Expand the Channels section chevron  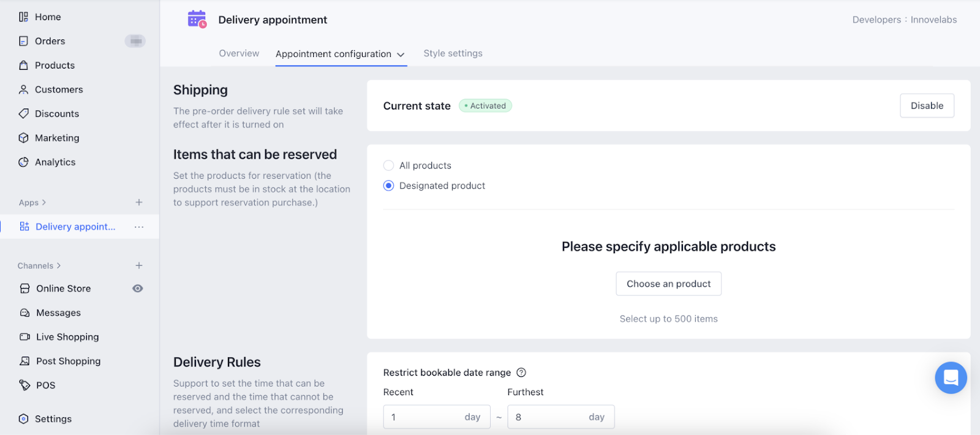59,266
